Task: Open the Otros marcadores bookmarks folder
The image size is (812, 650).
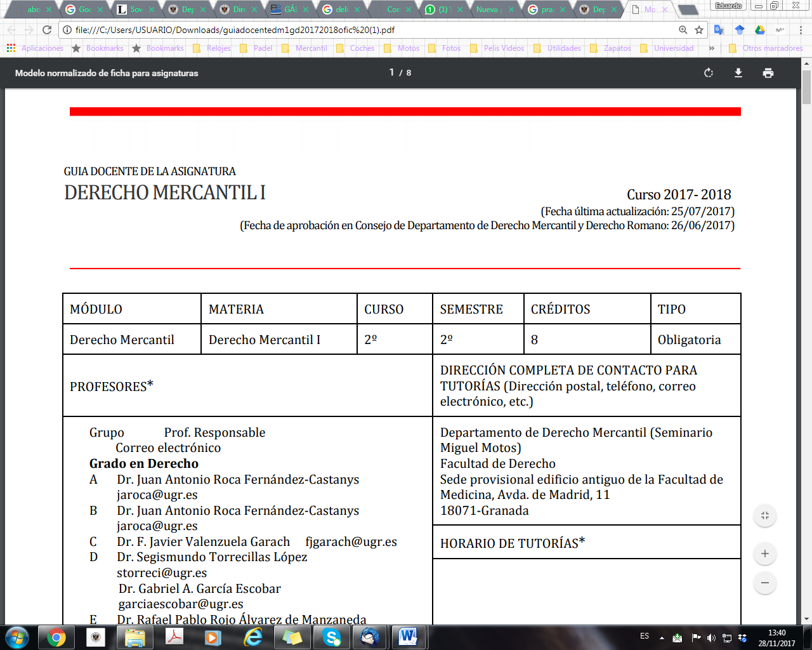Action: coord(766,48)
